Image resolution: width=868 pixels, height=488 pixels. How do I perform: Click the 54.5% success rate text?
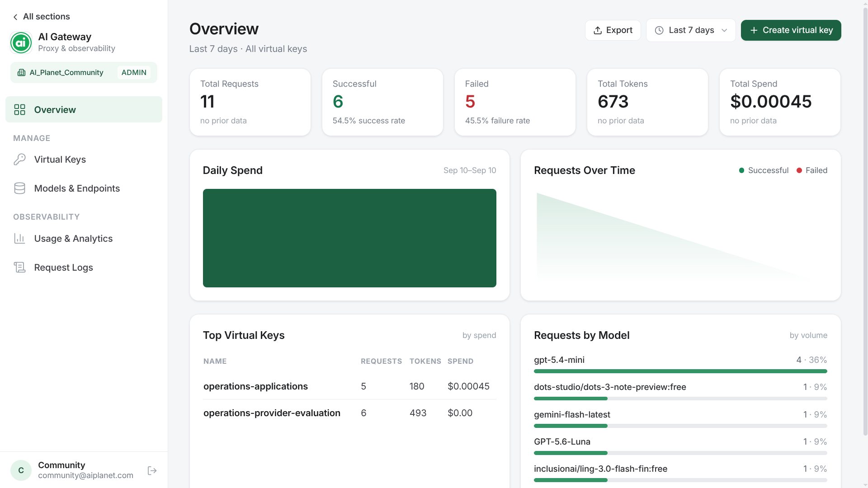coord(369,121)
